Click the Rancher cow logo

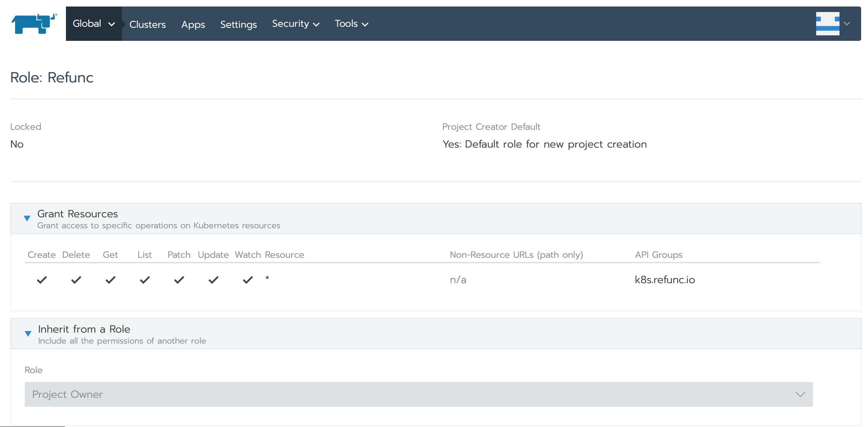pos(34,23)
